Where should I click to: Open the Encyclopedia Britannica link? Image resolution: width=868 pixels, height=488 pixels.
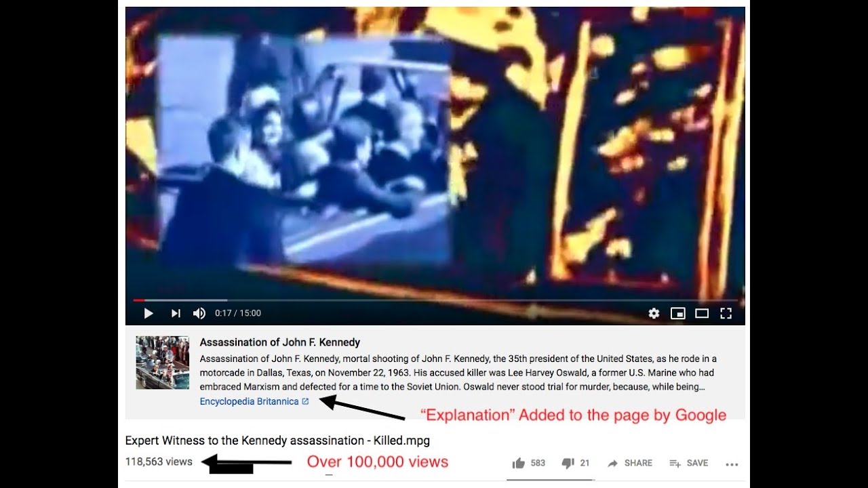coord(249,401)
